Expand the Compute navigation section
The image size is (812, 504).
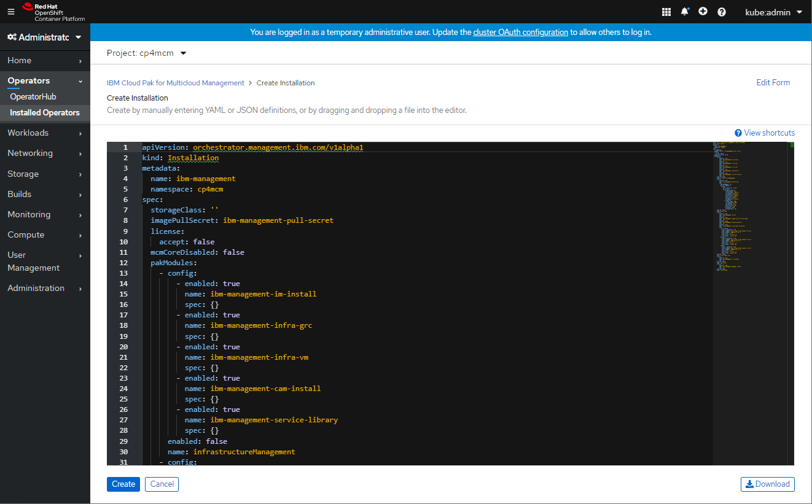(x=45, y=235)
